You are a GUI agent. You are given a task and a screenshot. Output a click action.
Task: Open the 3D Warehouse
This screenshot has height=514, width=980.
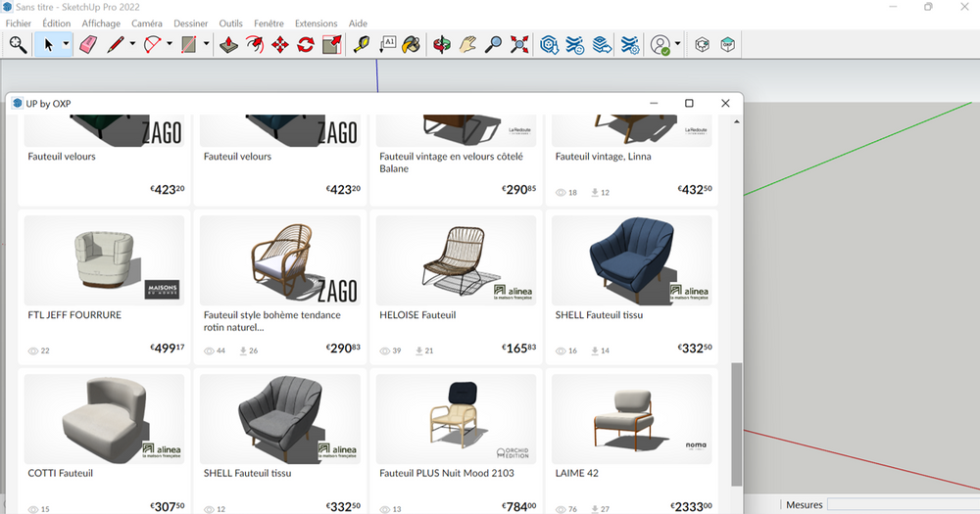pyautogui.click(x=549, y=45)
